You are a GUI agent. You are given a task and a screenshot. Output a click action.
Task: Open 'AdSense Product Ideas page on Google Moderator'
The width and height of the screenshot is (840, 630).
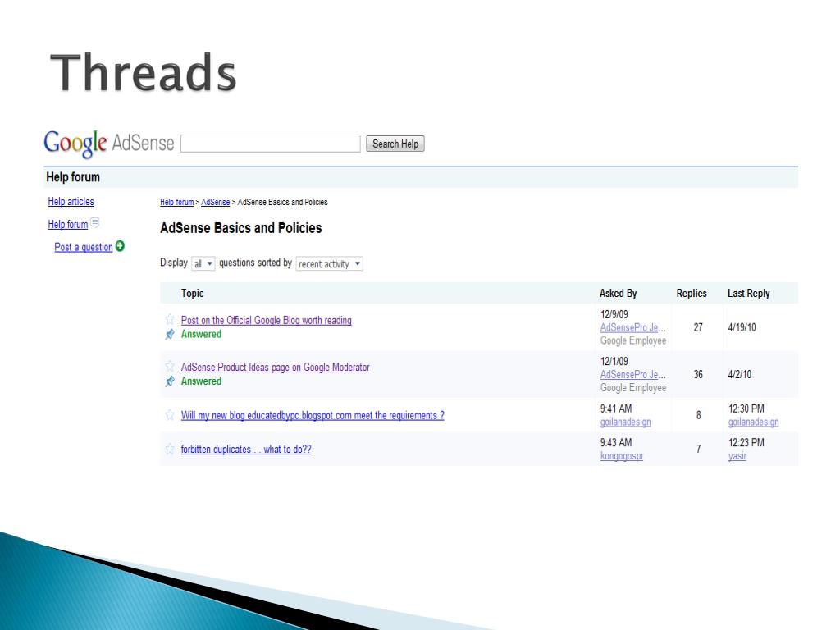point(276,367)
